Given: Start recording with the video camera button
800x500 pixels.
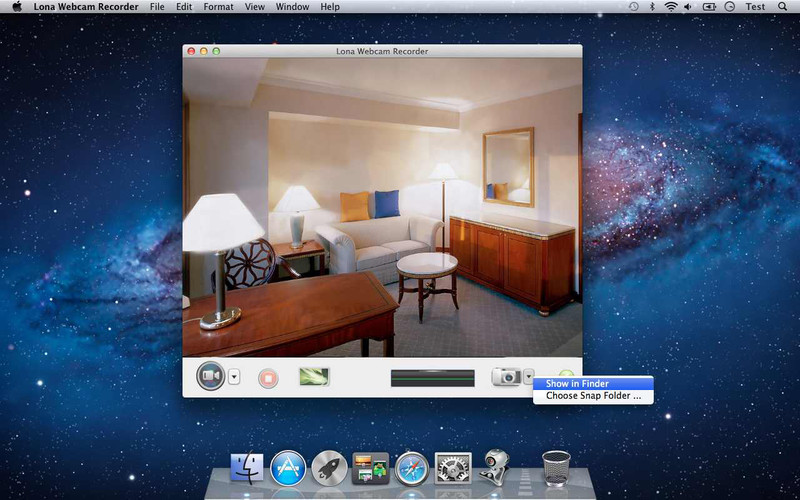Looking at the screenshot, I should tap(211, 376).
